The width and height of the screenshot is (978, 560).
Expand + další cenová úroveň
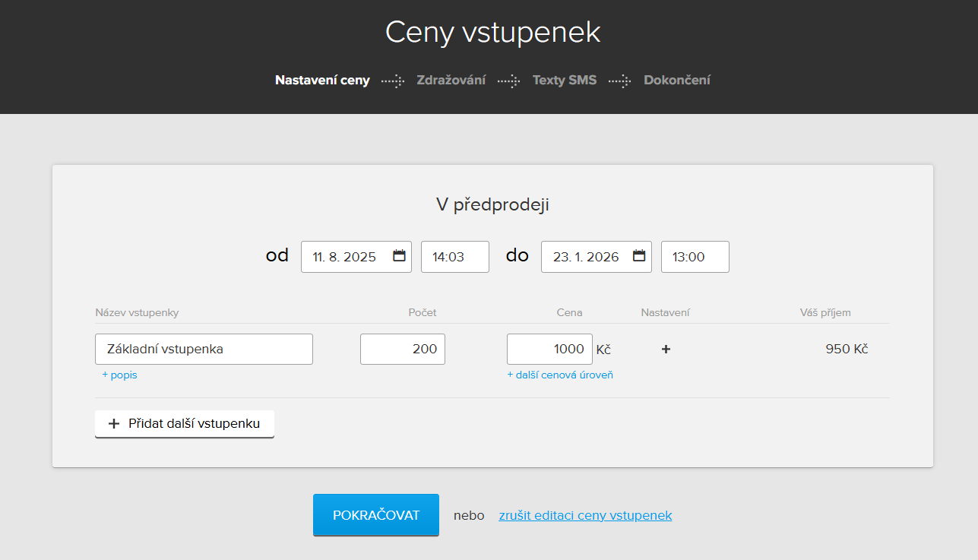[560, 375]
